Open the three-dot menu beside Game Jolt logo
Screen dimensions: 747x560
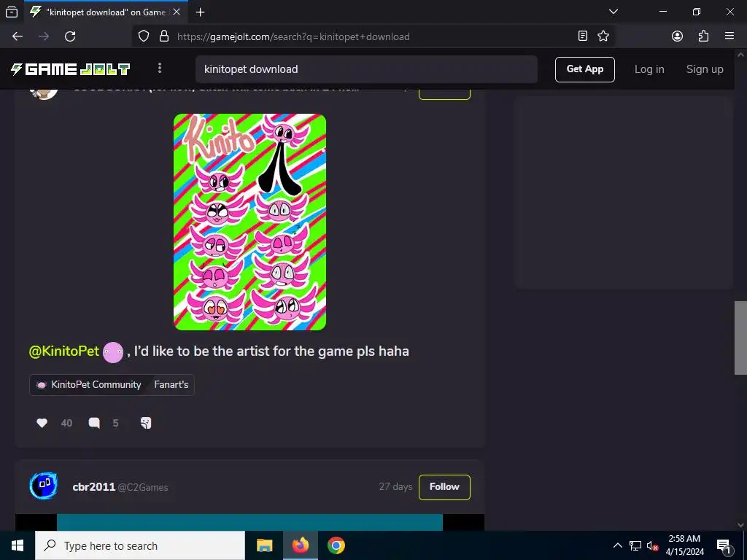[x=160, y=69]
